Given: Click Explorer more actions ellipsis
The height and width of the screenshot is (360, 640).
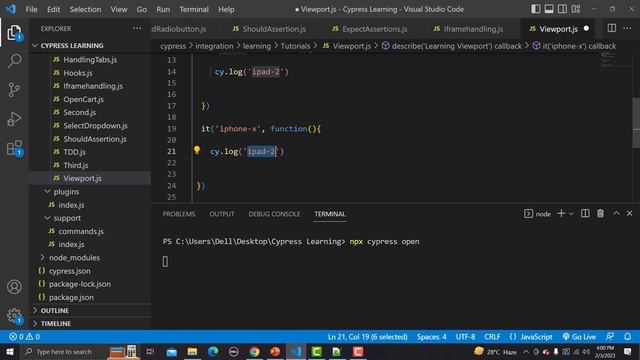Looking at the screenshot, I should (137, 29).
